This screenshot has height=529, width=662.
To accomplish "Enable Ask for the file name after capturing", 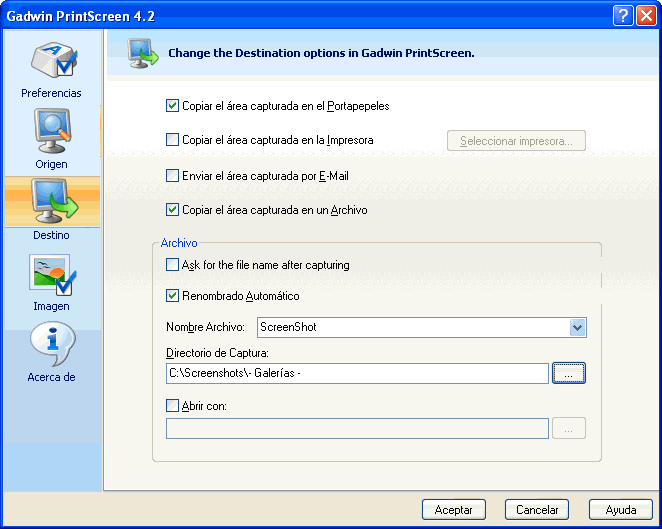I will point(173,265).
